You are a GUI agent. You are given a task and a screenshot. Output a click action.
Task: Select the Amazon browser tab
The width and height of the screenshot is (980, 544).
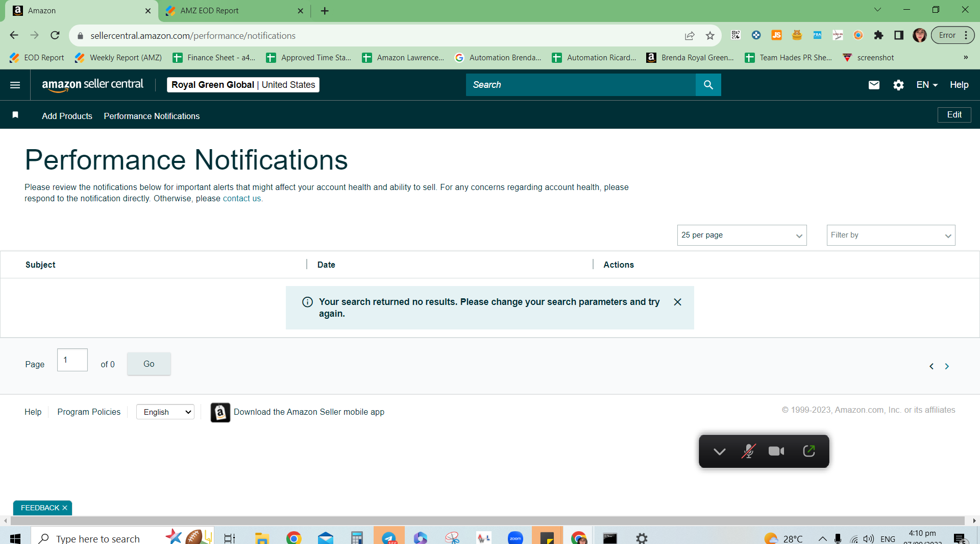coord(82,11)
